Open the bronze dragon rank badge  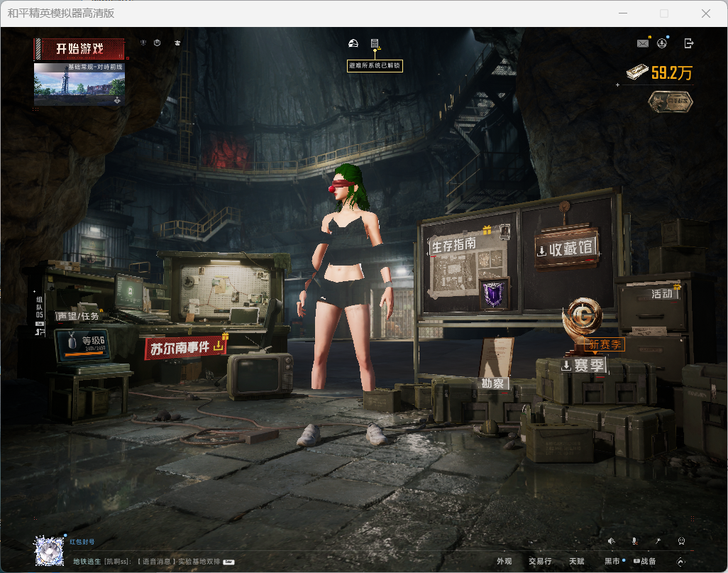click(x=671, y=102)
